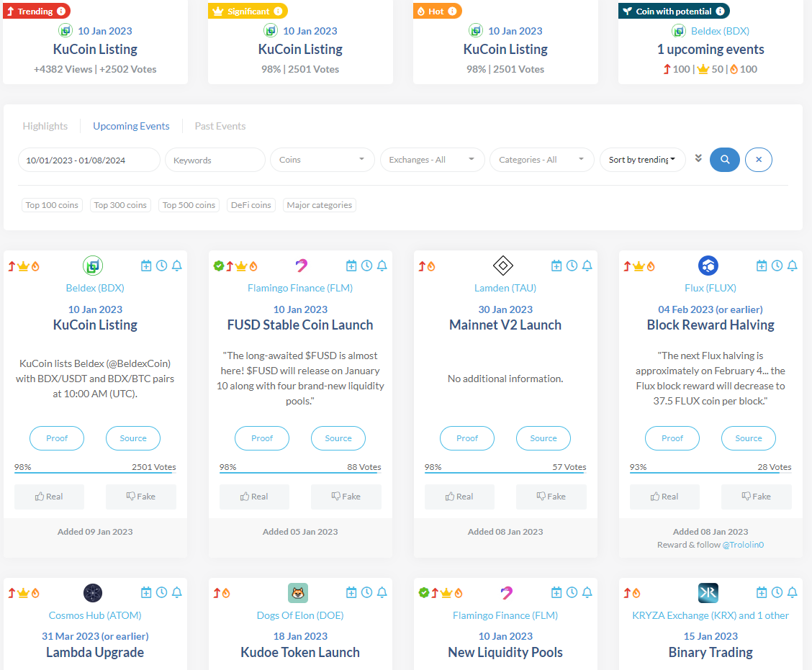The height and width of the screenshot is (670, 812).
Task: Vote Real on Beldex KuCoin Listing
Action: pyautogui.click(x=49, y=497)
